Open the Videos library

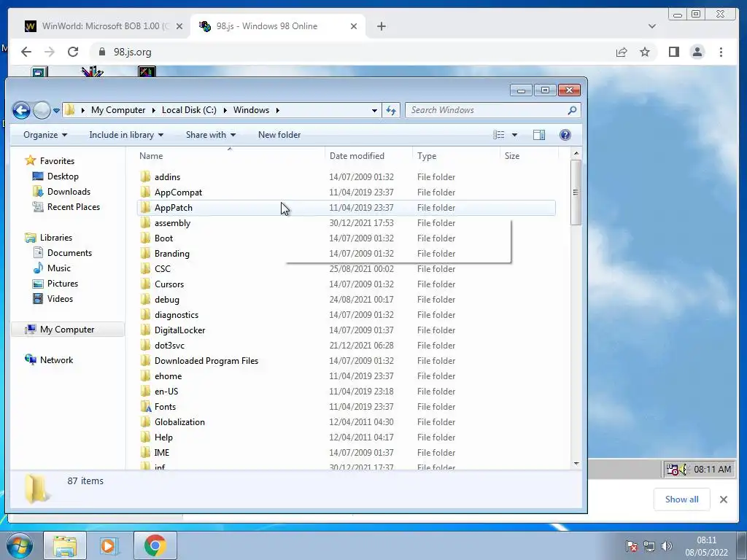pyautogui.click(x=60, y=298)
